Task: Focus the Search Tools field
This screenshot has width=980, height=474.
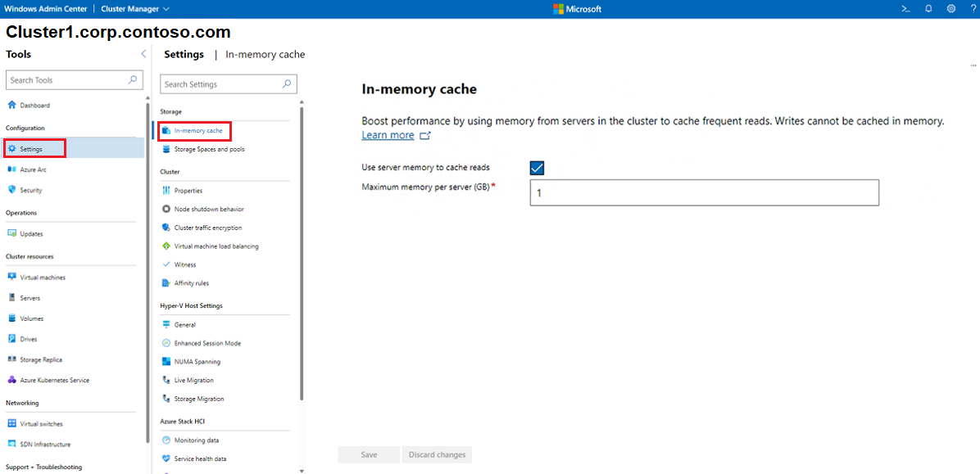Action: 75,80
